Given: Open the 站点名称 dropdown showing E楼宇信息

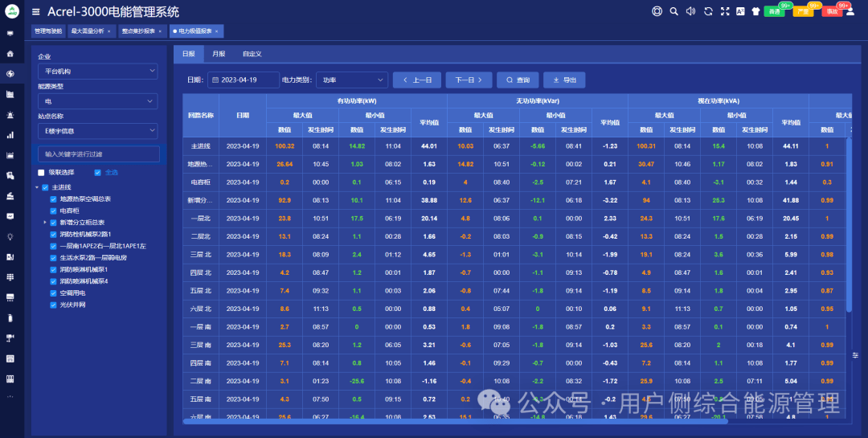Looking at the screenshot, I should click(97, 131).
